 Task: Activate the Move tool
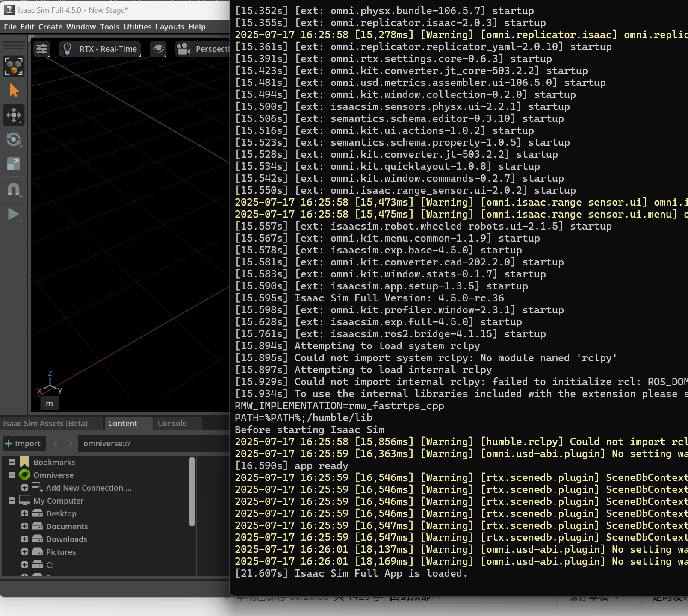pyautogui.click(x=14, y=115)
